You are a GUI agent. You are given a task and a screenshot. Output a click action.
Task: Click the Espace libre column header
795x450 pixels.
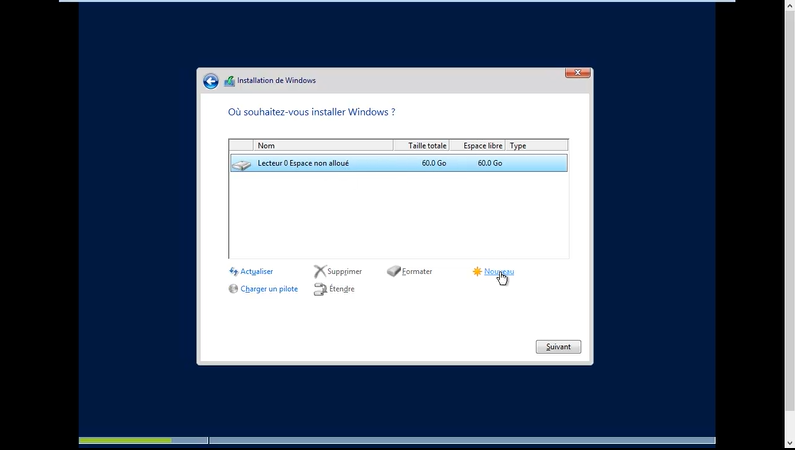click(x=478, y=146)
